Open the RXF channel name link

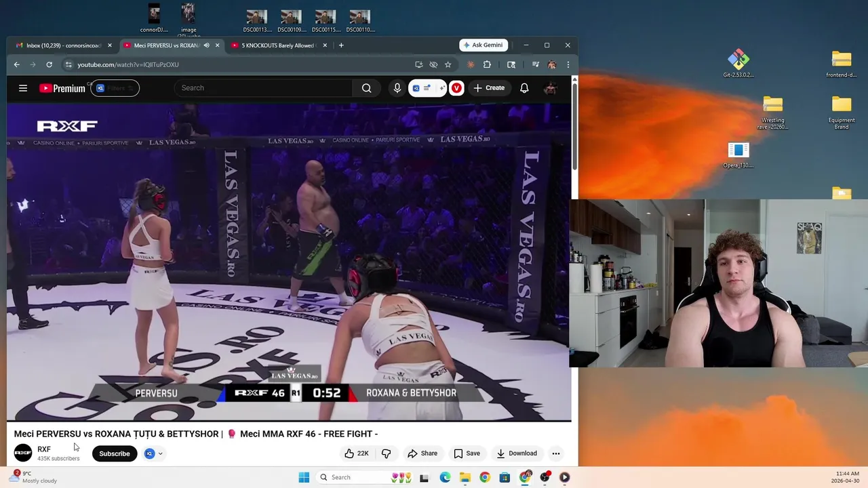[44, 449]
